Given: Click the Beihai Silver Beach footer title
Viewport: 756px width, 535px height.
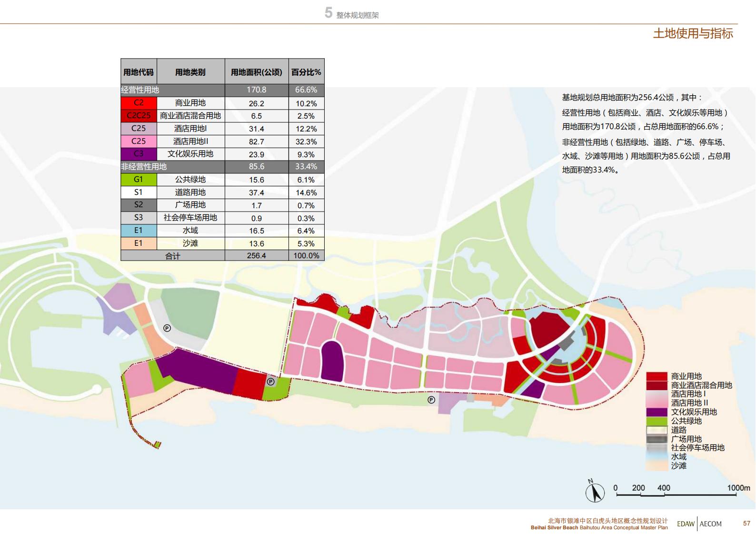Looking at the screenshot, I should (x=599, y=528).
